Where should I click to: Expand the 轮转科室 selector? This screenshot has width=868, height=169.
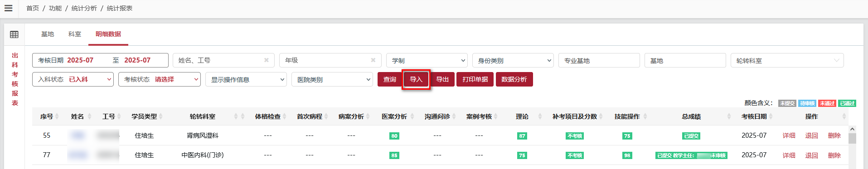coord(787,60)
